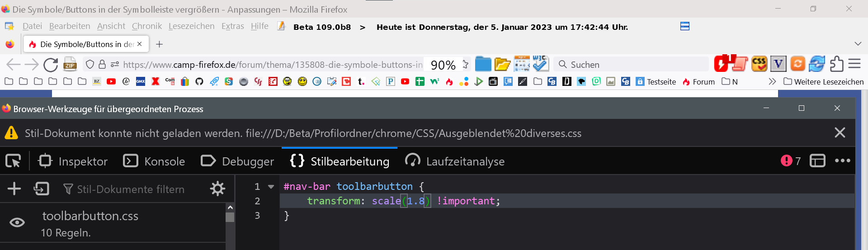Collapse the CSS rule at line 1
868x250 pixels.
[x=271, y=186]
